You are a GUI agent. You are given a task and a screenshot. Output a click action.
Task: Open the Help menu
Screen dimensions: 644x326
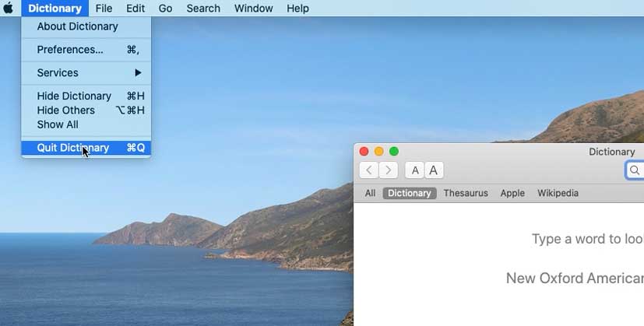297,9
